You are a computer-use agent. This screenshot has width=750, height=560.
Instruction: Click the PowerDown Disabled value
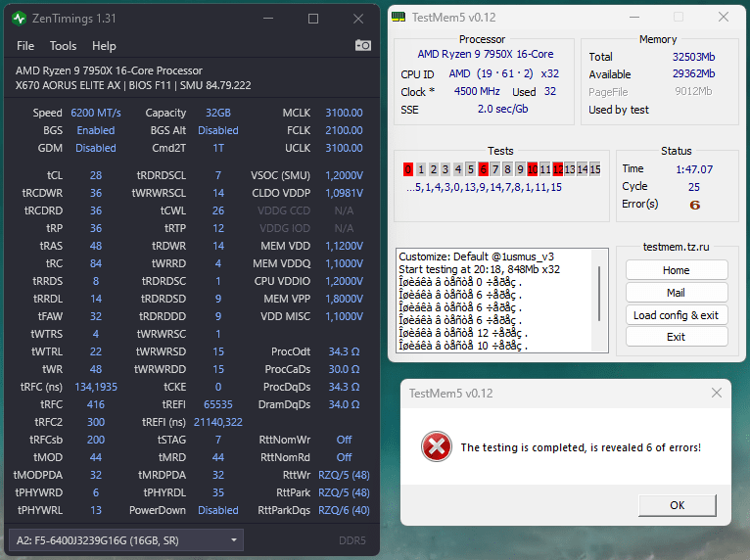click(218, 510)
